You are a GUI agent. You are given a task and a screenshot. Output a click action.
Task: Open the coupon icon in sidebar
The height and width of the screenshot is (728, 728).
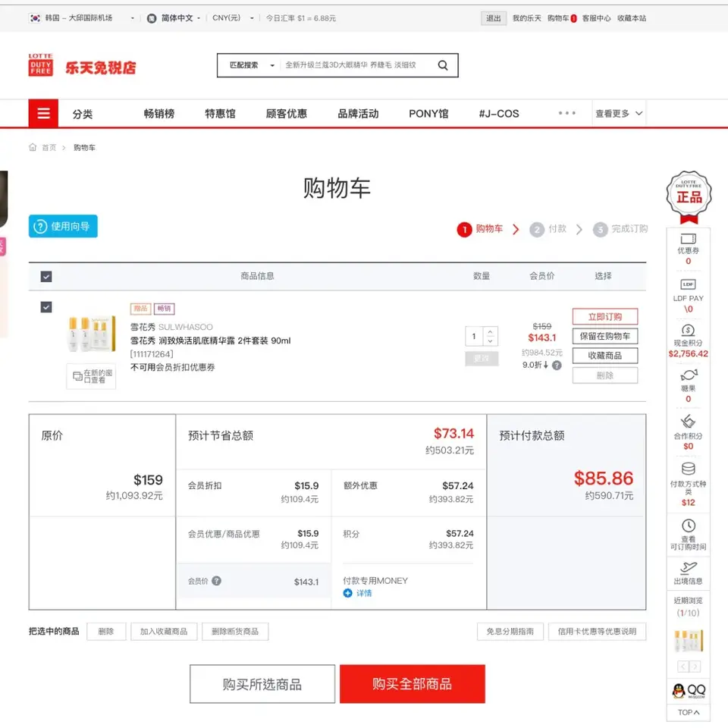pos(688,239)
